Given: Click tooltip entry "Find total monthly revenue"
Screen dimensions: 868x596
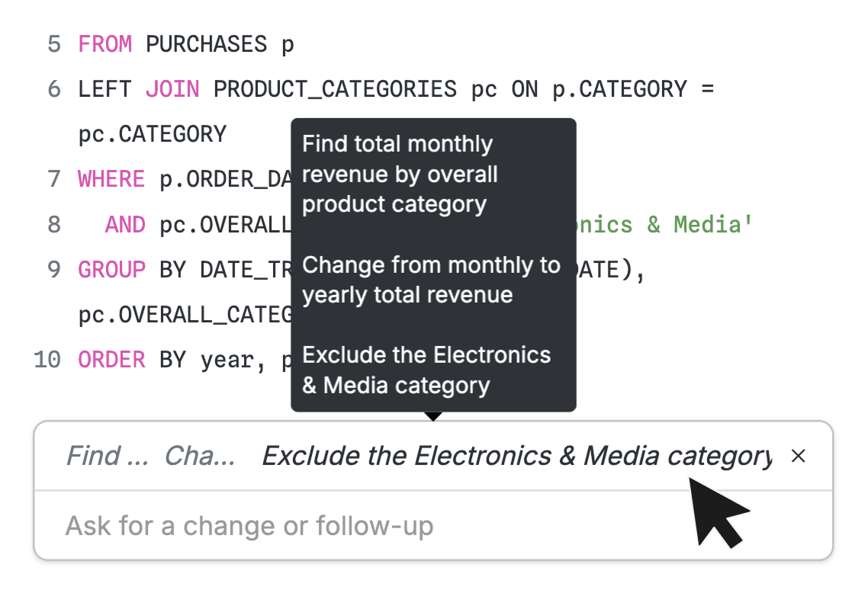Looking at the screenshot, I should point(400,175).
